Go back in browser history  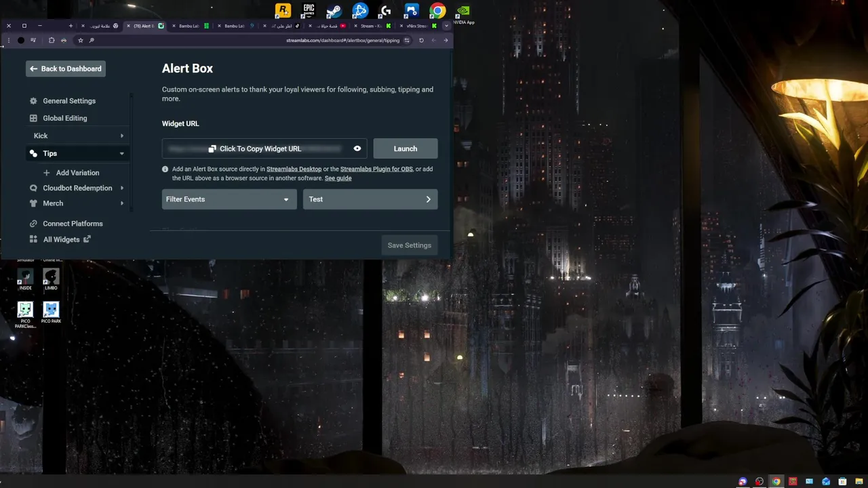[446, 40]
